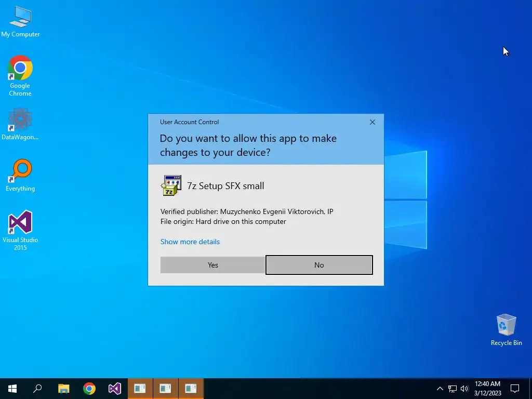Click the dialog question about allowing changes

tap(248, 145)
